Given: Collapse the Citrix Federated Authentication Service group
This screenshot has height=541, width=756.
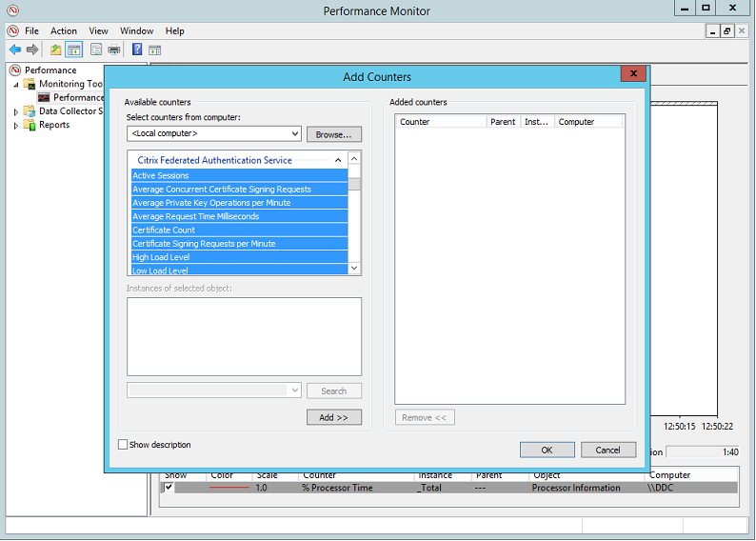Looking at the screenshot, I should [339, 161].
